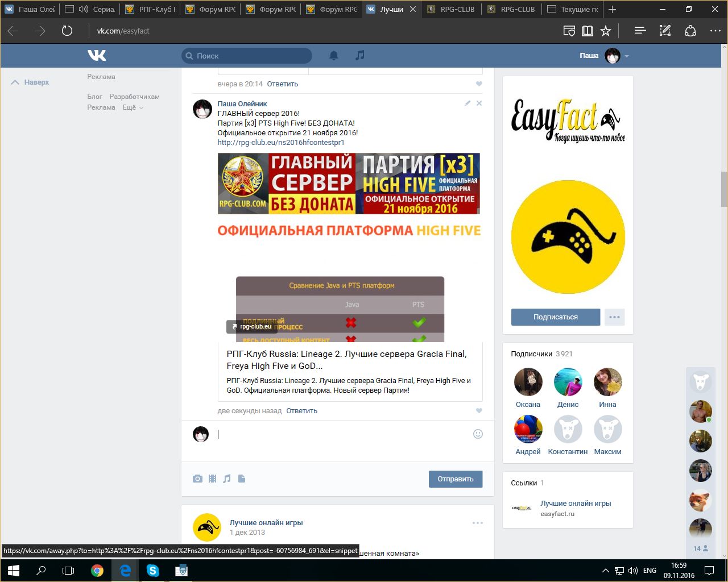
Task: Like the comment from вчера в 20:14
Action: pos(479,84)
